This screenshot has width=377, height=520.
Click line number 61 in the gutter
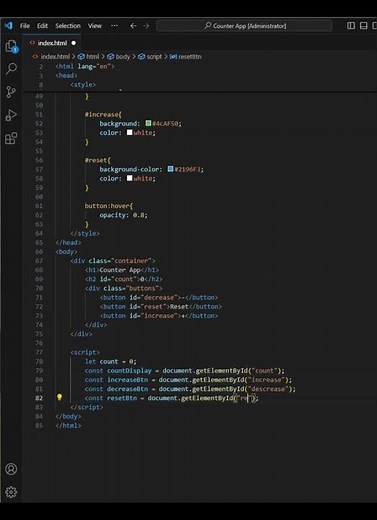pyautogui.click(x=39, y=206)
